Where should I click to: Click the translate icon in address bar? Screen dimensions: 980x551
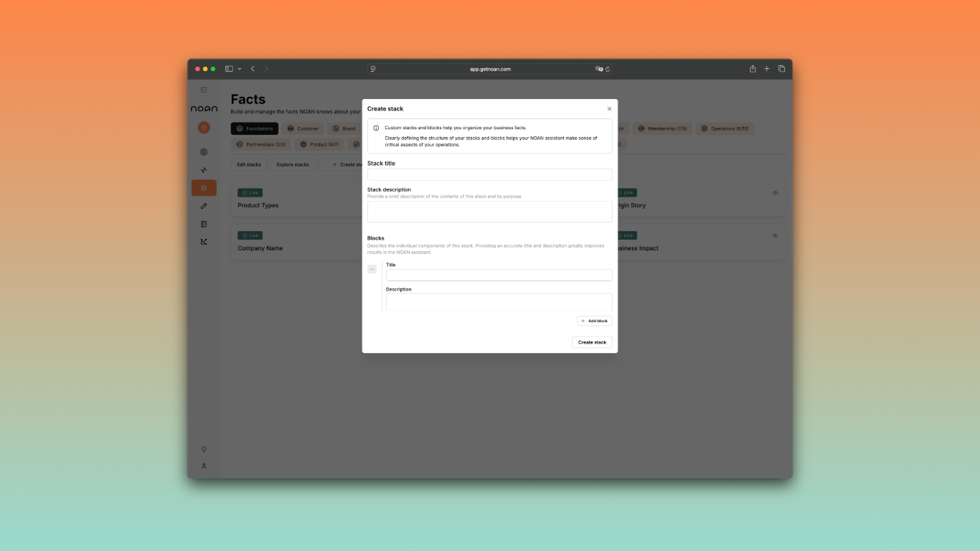tap(599, 69)
